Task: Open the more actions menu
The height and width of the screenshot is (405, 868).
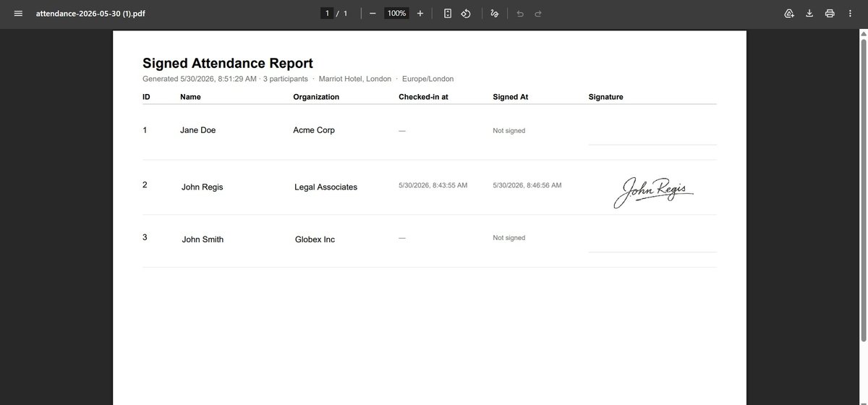Action: pyautogui.click(x=850, y=14)
